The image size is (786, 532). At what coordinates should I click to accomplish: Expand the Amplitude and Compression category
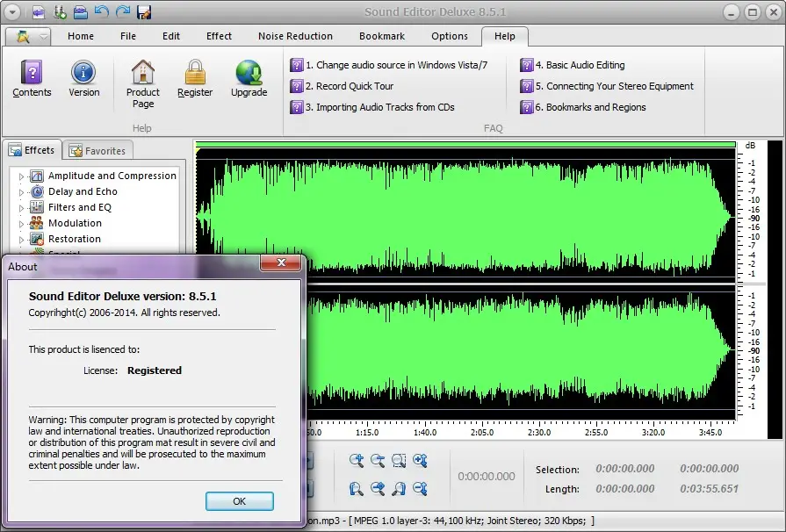click(x=22, y=176)
